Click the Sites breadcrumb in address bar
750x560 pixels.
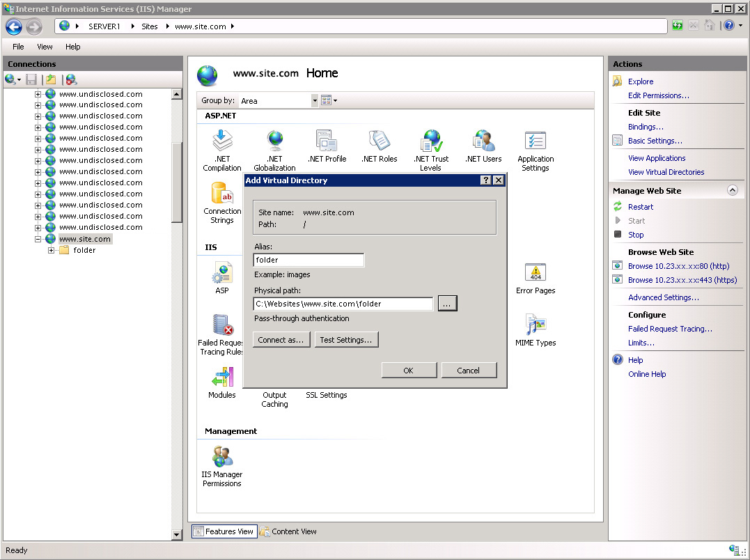tap(149, 26)
